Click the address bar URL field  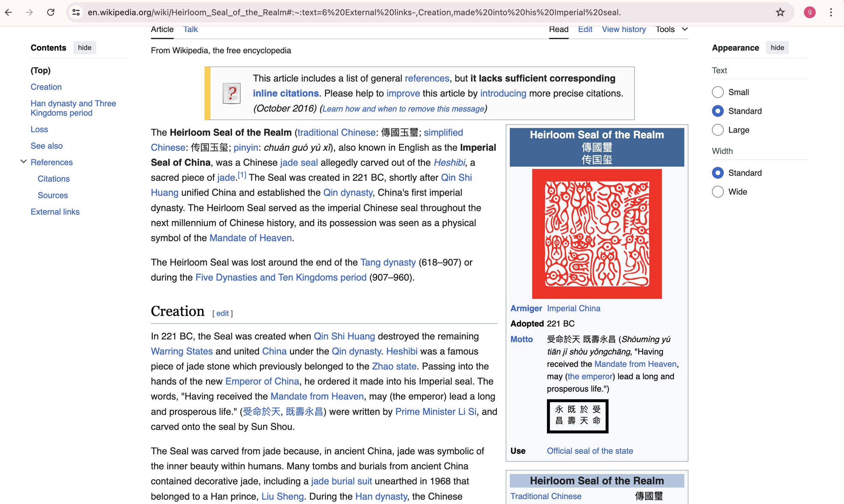(x=353, y=12)
